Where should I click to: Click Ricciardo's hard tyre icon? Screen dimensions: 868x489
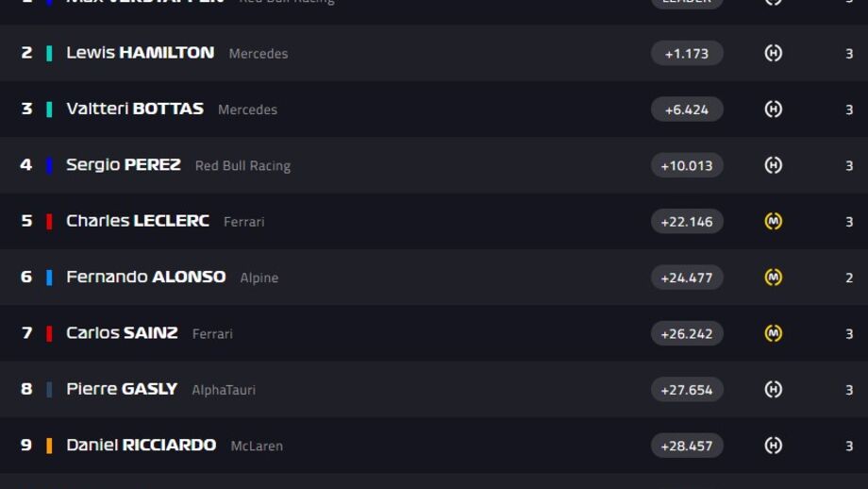tap(774, 446)
